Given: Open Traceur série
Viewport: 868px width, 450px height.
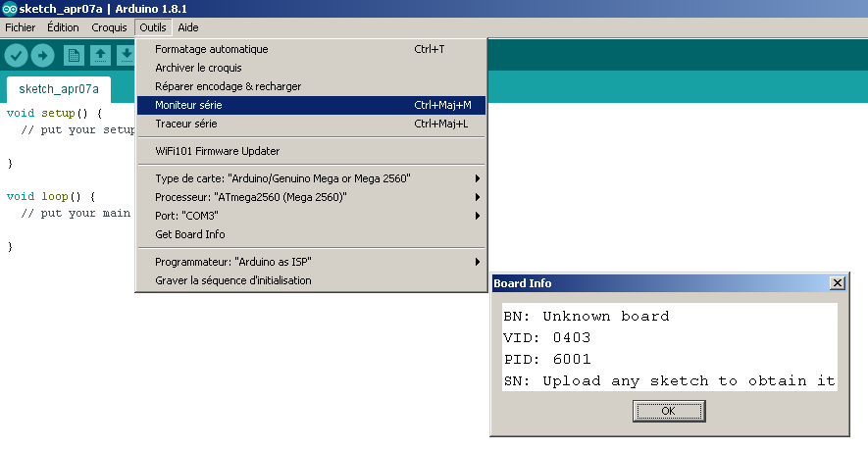Looking at the screenshot, I should [x=311, y=124].
